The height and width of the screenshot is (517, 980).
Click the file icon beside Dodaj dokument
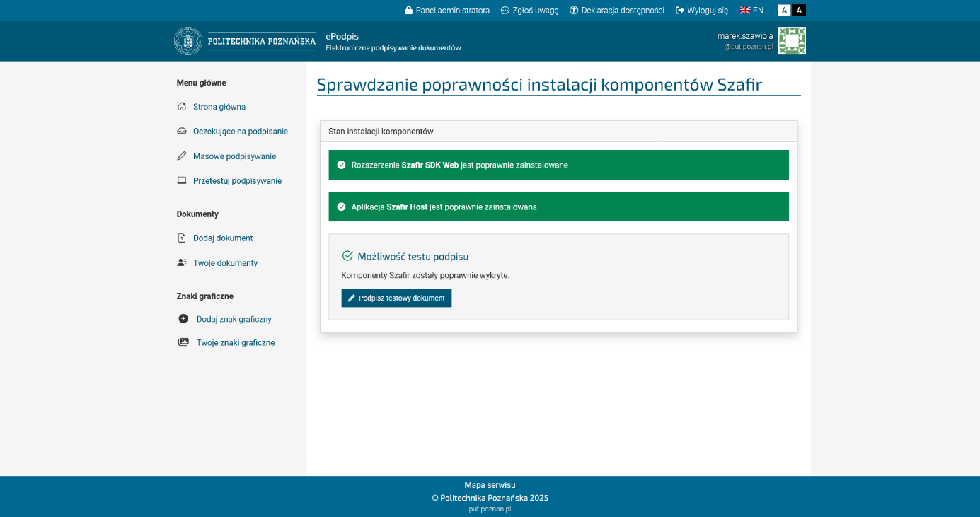(x=182, y=238)
